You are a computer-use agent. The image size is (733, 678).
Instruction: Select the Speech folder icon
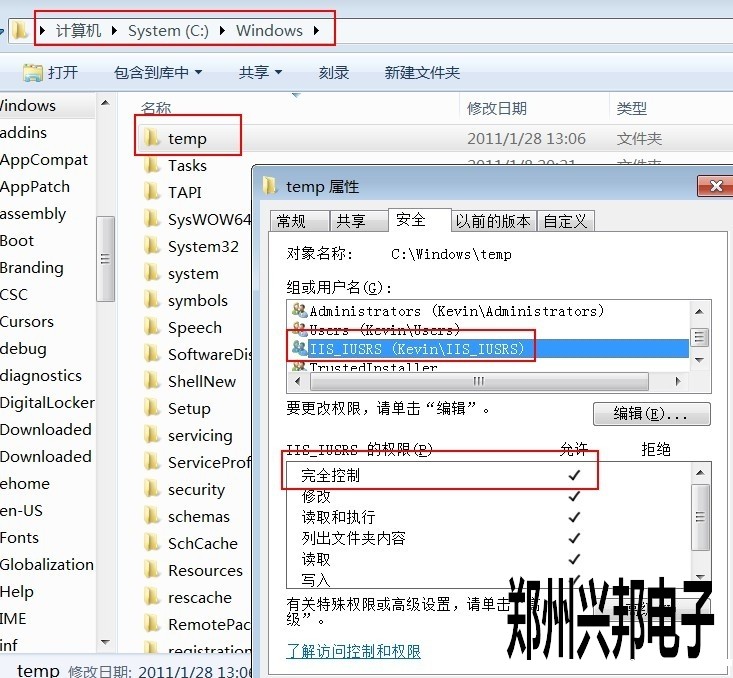coord(152,327)
